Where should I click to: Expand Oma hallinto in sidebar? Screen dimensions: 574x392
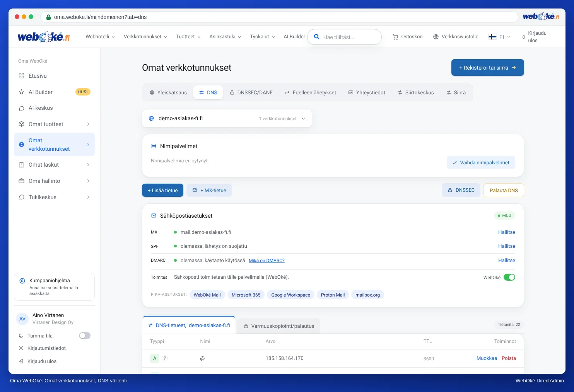(55, 181)
